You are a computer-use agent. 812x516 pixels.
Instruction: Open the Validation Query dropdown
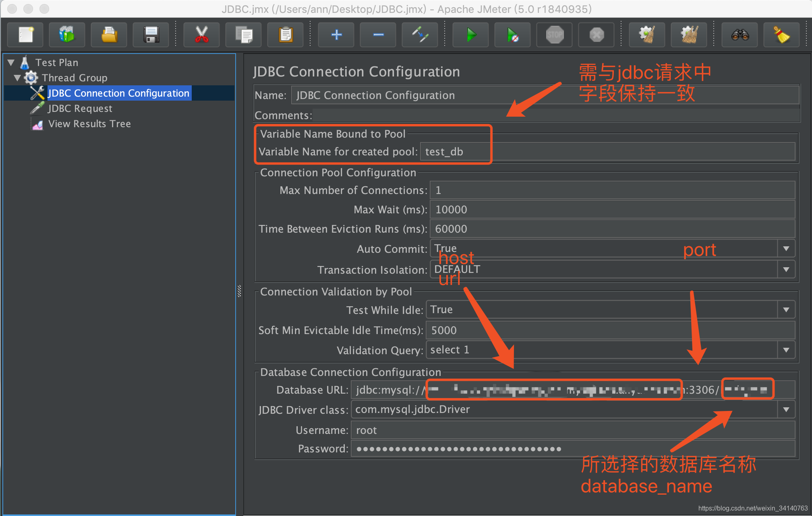(786, 350)
